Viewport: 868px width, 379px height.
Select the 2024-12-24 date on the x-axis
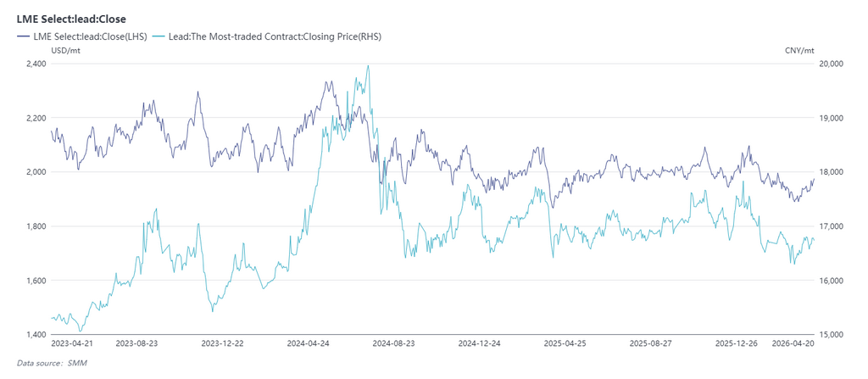pos(480,345)
